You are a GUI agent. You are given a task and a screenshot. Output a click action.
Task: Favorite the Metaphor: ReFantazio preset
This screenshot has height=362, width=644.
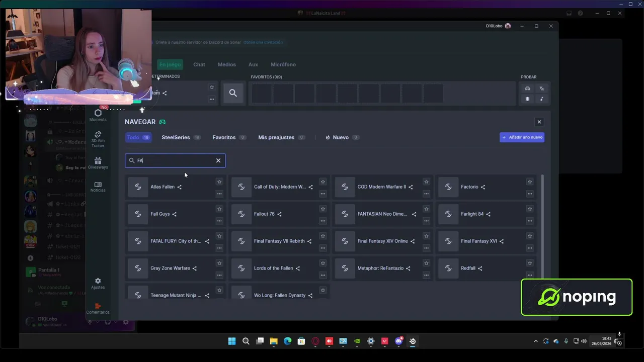[426, 263]
